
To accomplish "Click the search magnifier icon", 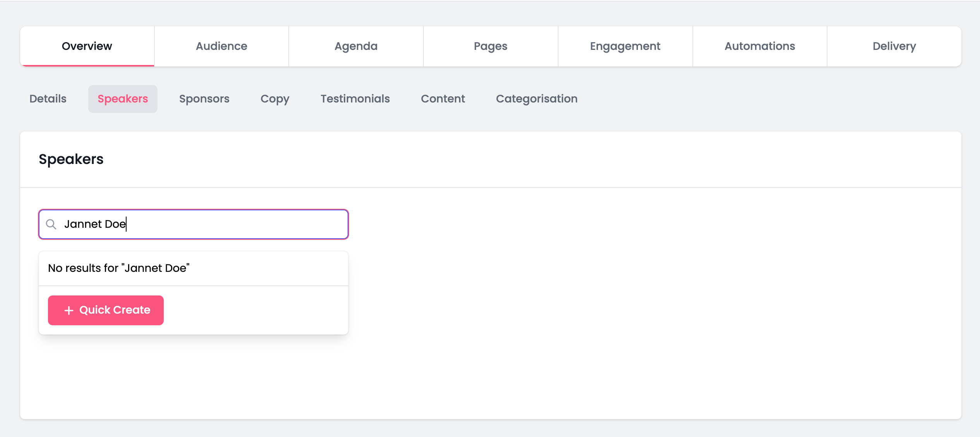I will click(x=51, y=224).
